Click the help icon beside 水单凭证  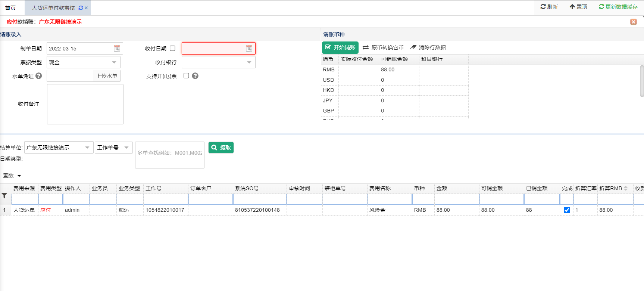[x=39, y=76]
